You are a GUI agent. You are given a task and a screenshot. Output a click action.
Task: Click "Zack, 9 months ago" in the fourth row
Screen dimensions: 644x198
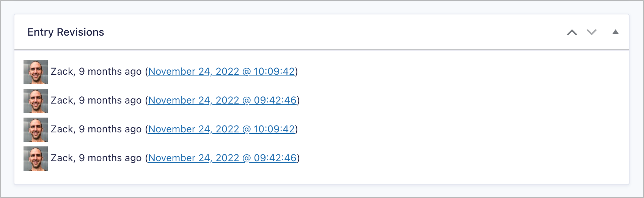click(96, 158)
